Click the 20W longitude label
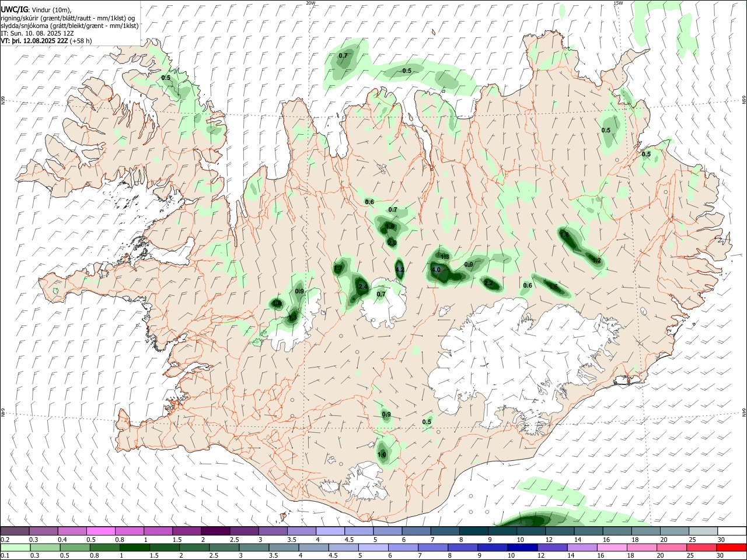 coord(310,3)
